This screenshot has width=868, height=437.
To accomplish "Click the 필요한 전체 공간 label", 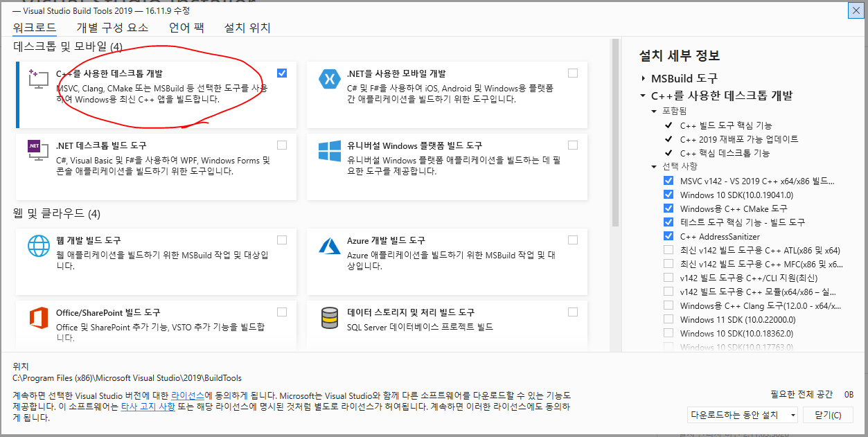I will [x=801, y=394].
